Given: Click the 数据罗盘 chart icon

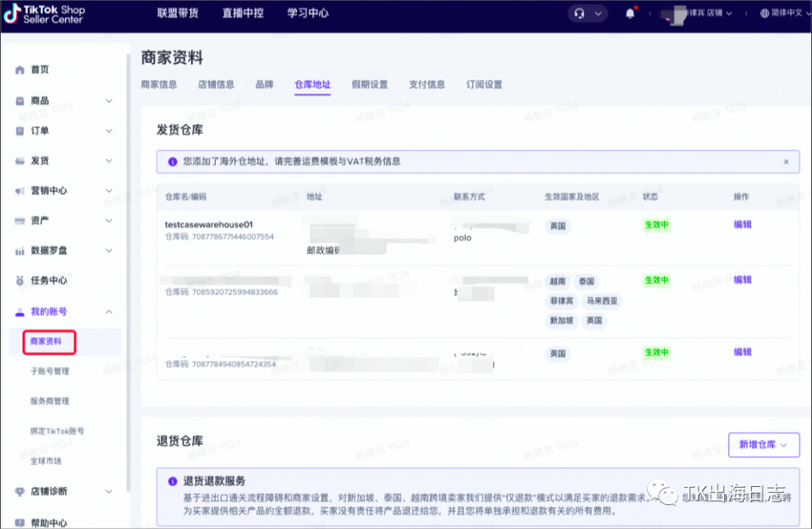Looking at the screenshot, I should [20, 251].
